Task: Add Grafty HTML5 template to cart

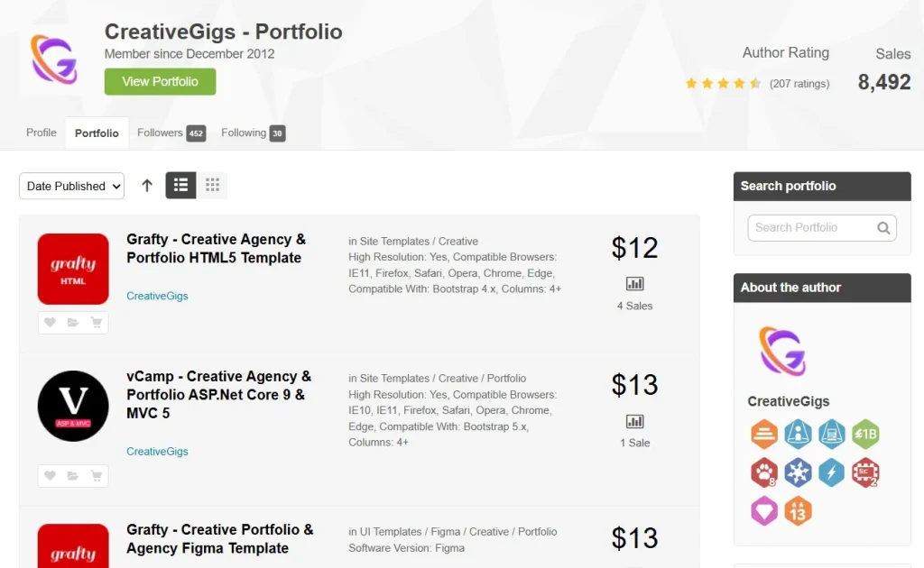Action: [96, 323]
